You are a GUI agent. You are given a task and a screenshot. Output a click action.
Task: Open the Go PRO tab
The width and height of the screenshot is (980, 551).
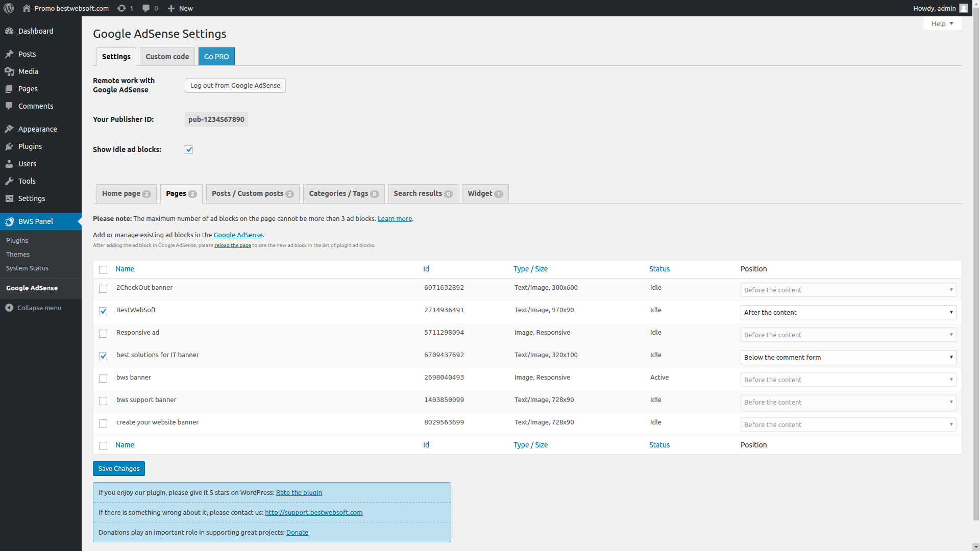pos(216,57)
